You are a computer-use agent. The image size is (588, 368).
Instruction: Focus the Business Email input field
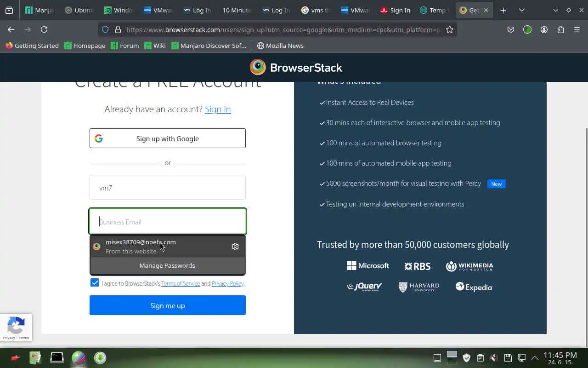[168, 221]
